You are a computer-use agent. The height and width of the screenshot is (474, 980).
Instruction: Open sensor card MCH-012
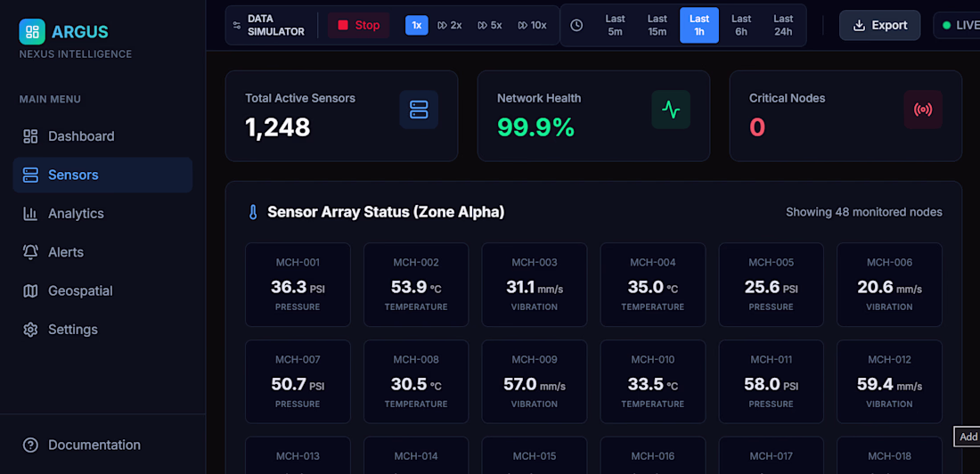889,381
